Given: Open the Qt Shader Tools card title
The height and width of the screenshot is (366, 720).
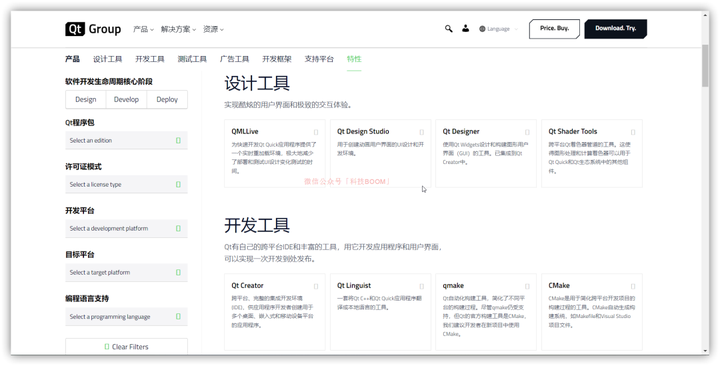Looking at the screenshot, I should point(573,131).
